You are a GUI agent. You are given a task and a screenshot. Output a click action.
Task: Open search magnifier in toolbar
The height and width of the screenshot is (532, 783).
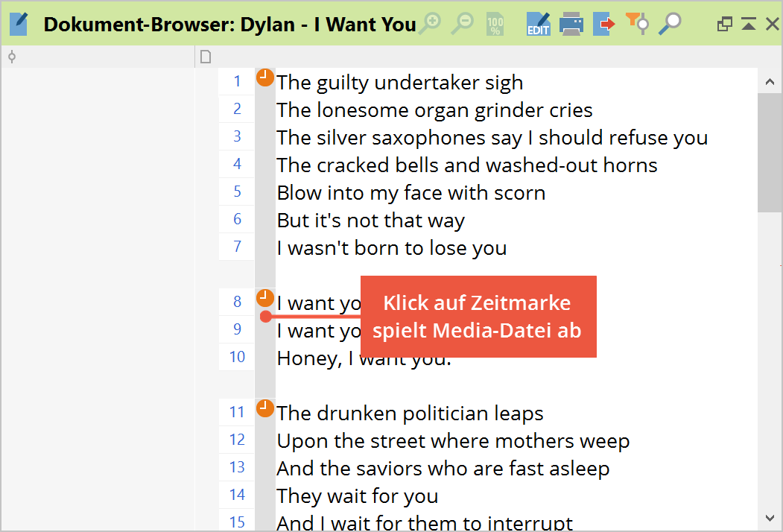pyautogui.click(x=670, y=24)
